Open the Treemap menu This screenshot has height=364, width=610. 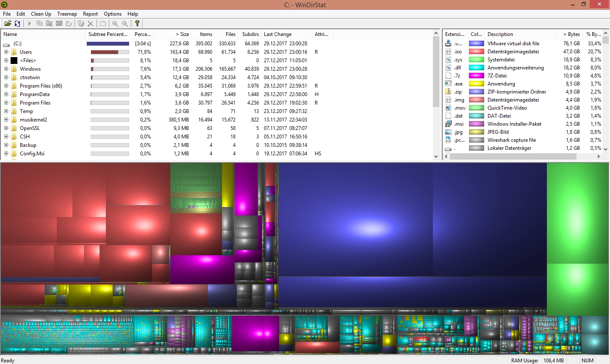[x=67, y=14]
